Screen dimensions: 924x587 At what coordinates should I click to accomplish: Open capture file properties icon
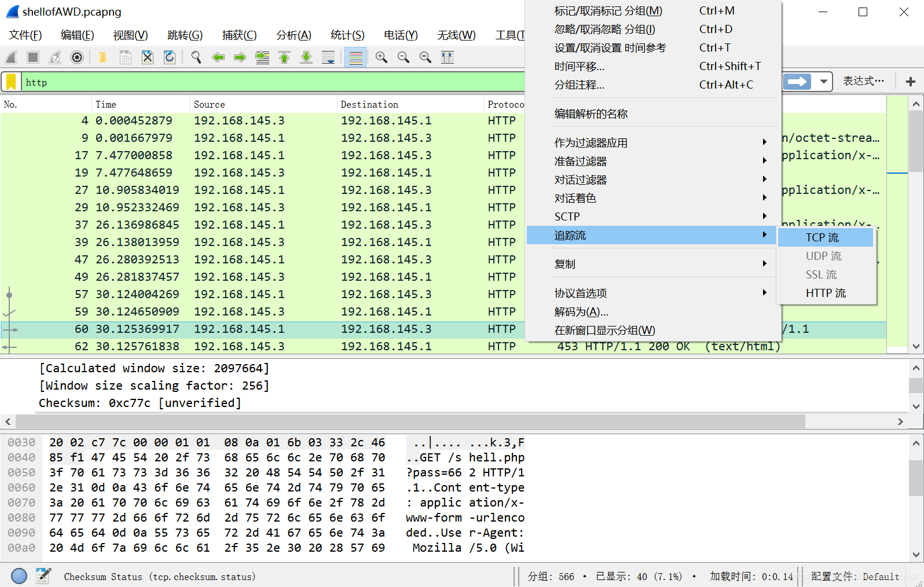click(43, 576)
